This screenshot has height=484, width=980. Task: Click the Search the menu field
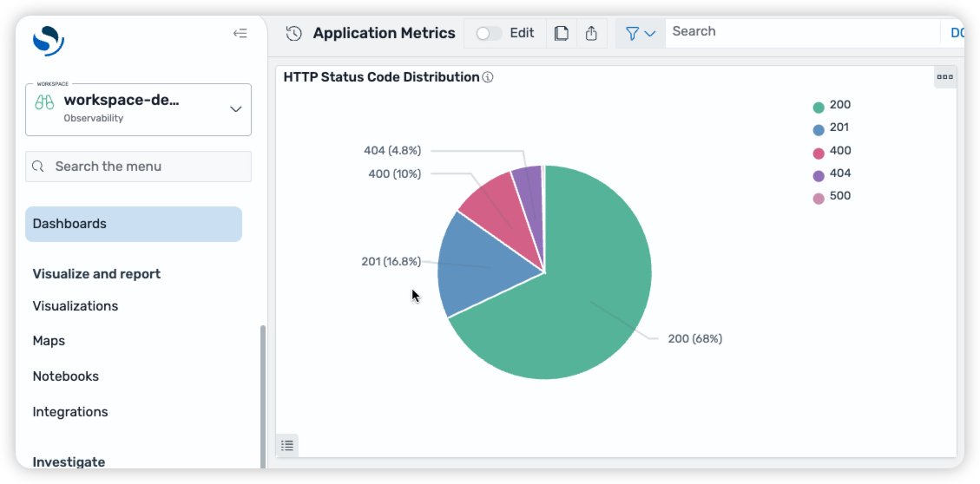pos(139,167)
